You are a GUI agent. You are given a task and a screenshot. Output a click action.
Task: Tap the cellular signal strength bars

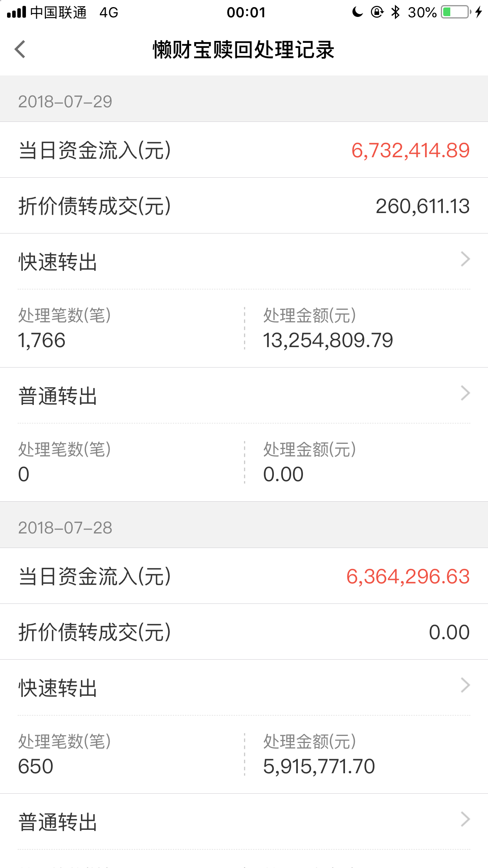(17, 13)
